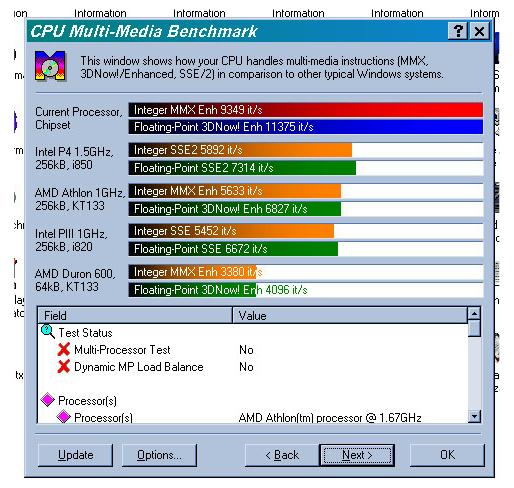Screen dimensions: 514x488
Task: Click the Test Status magnifier icon
Action: (48, 332)
